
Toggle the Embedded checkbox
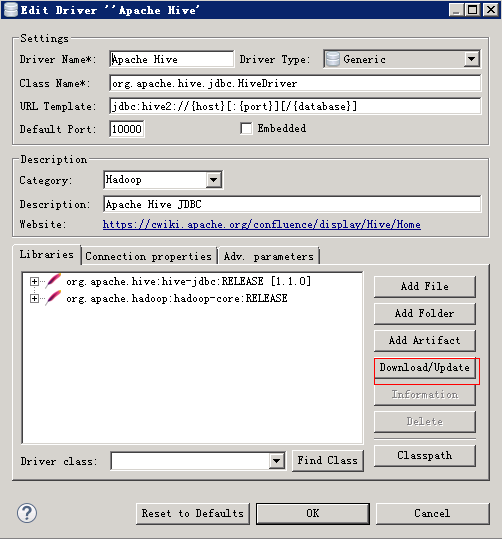click(x=246, y=129)
